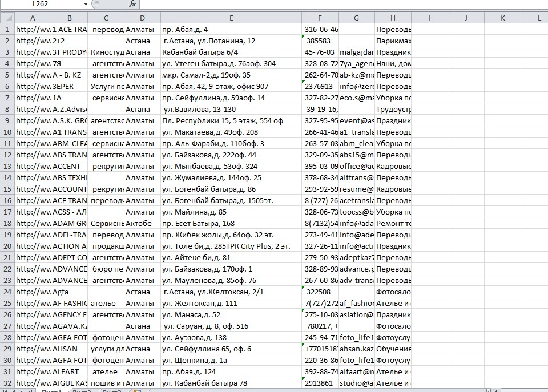The height and width of the screenshot is (392, 548).
Task: Click phone cell '2913861'
Action: pyautogui.click(x=320, y=383)
